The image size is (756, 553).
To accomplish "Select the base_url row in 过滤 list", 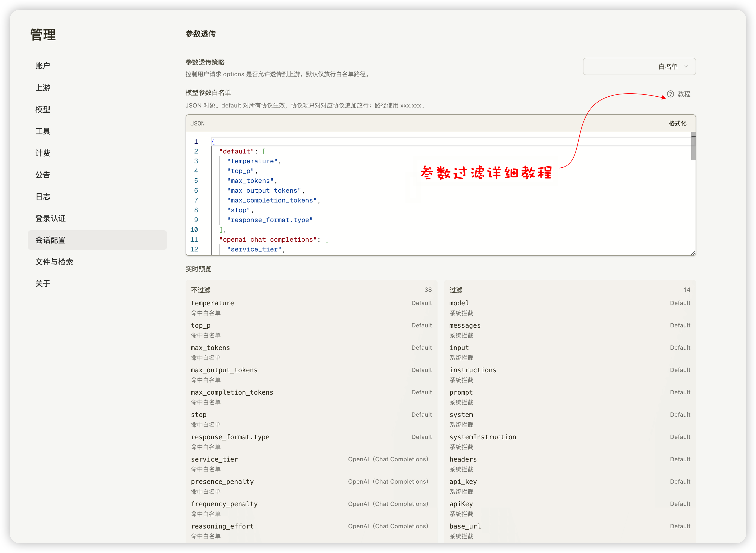I will point(570,531).
